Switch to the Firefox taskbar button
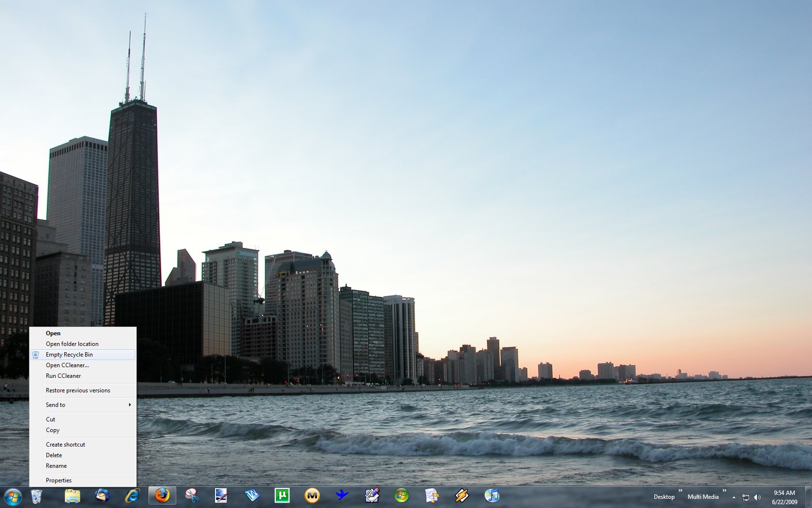 click(x=162, y=496)
